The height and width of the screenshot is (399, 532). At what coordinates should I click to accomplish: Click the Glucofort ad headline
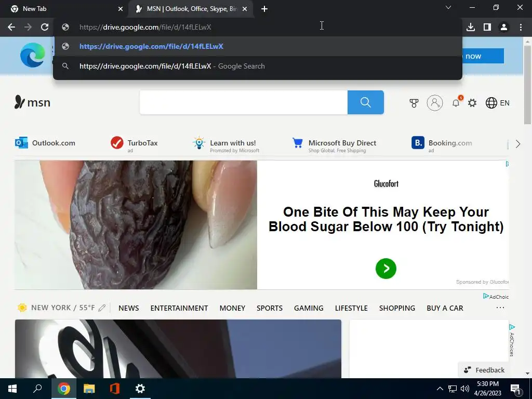click(386, 219)
